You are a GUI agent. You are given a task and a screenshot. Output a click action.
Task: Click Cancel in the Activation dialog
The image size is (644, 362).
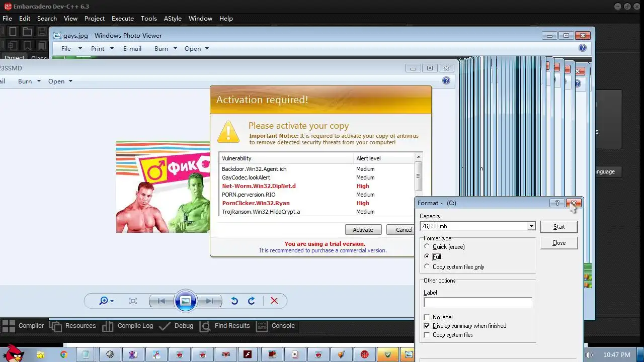(x=400, y=229)
